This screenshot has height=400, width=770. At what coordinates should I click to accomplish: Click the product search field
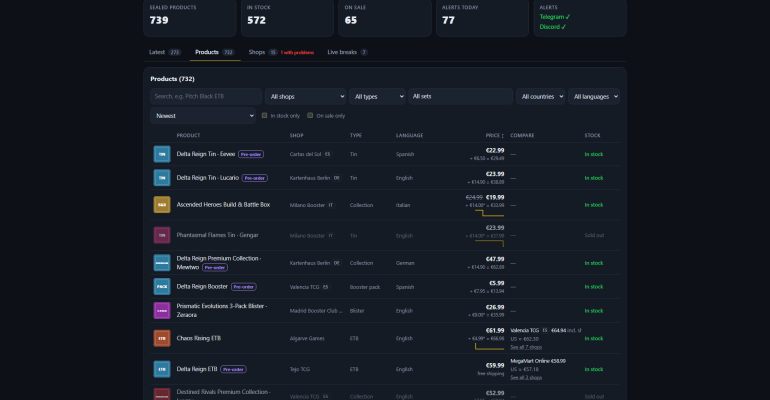click(206, 97)
